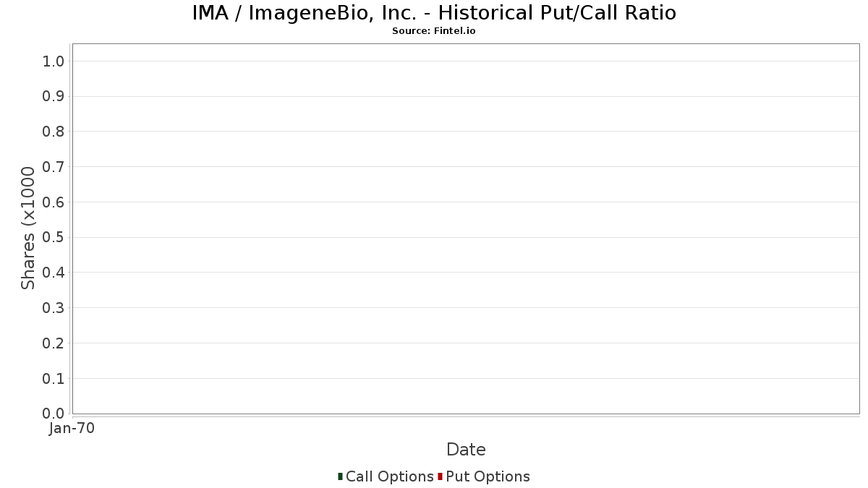Image resolution: width=868 pixels, height=488 pixels.
Task: Click the Date x-axis title
Action: (x=466, y=450)
